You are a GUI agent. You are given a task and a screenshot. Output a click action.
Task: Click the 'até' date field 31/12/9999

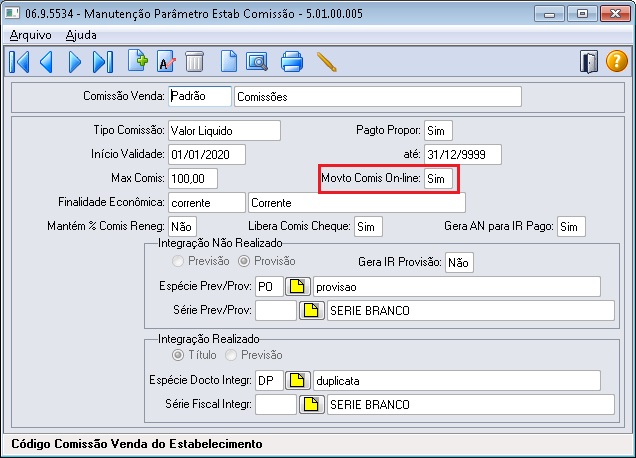[463, 155]
